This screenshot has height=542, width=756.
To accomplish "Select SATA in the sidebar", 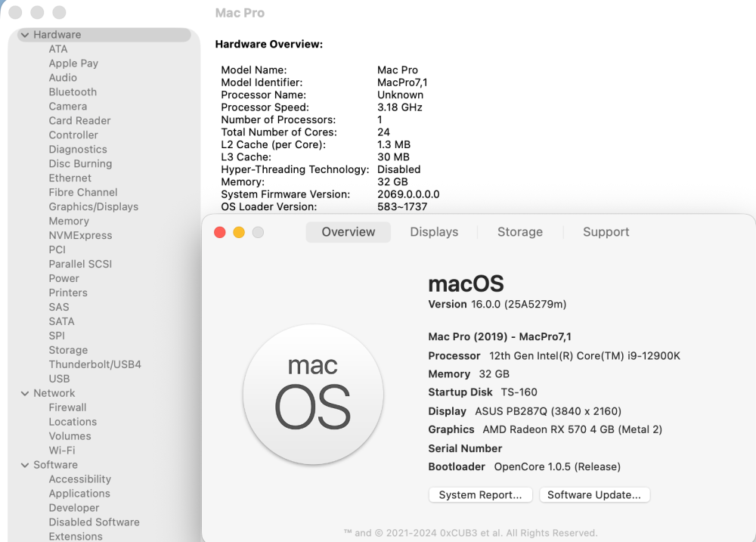I will coord(61,321).
